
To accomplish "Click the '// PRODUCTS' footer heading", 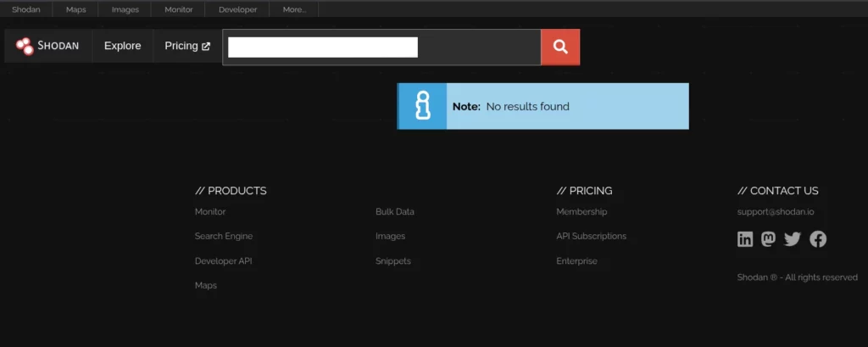I will [231, 191].
